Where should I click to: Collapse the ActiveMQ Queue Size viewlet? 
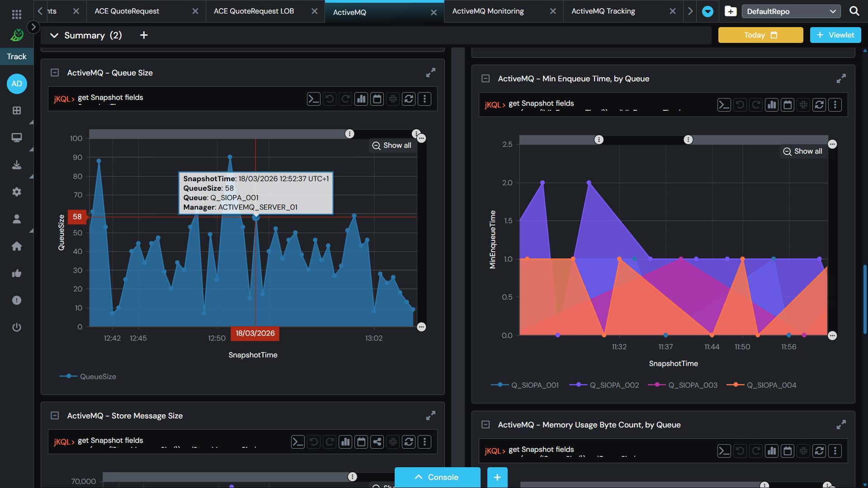click(x=55, y=72)
